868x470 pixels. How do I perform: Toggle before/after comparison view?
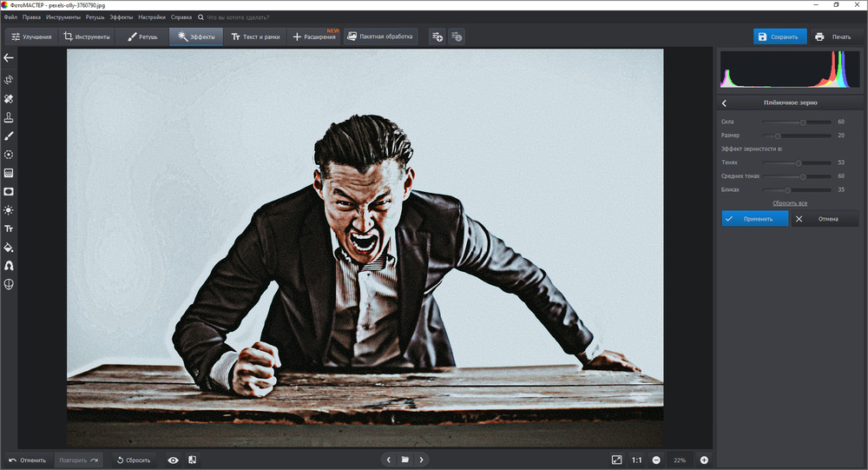pos(192,460)
